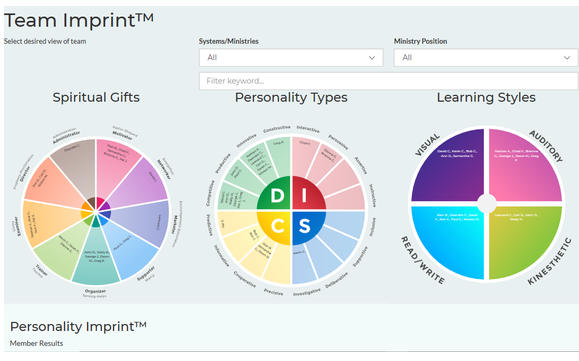Open the Systems/Ministries dropdown

point(291,58)
